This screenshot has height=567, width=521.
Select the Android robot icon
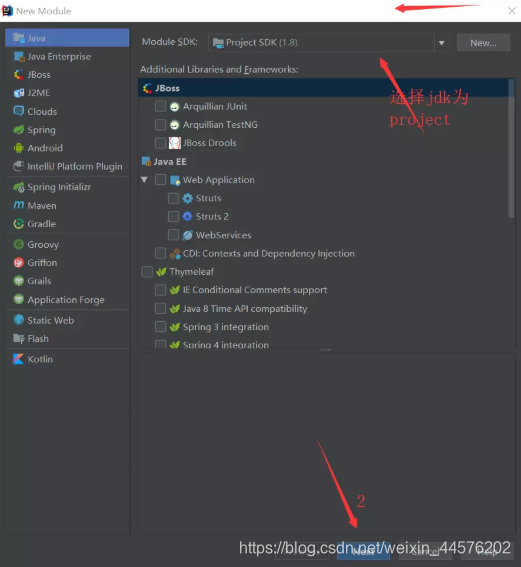point(18,148)
